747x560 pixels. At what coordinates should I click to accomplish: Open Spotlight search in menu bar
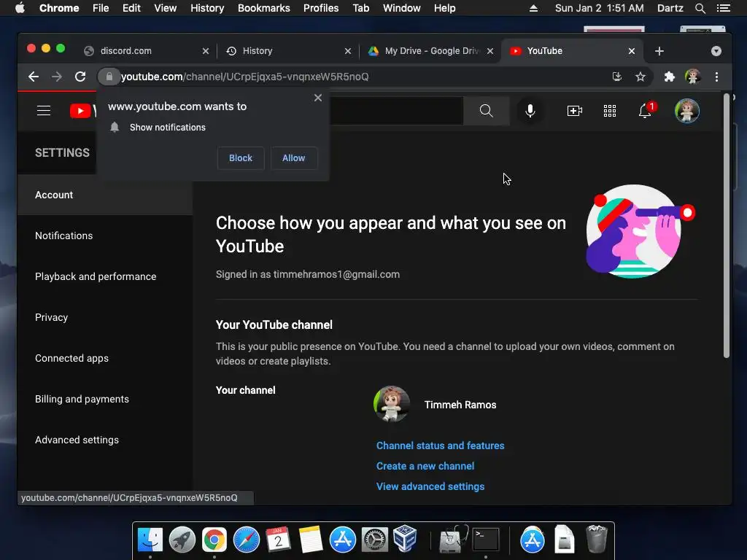(x=700, y=8)
